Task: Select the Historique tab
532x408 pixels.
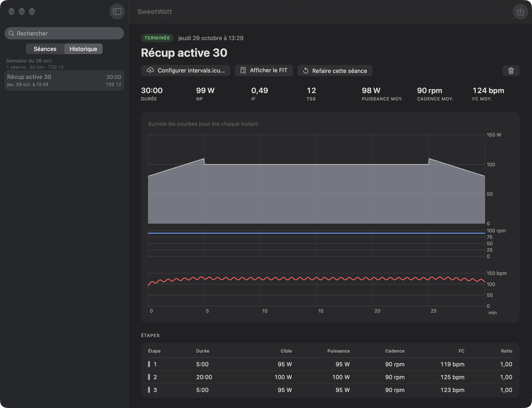Action: coord(83,49)
